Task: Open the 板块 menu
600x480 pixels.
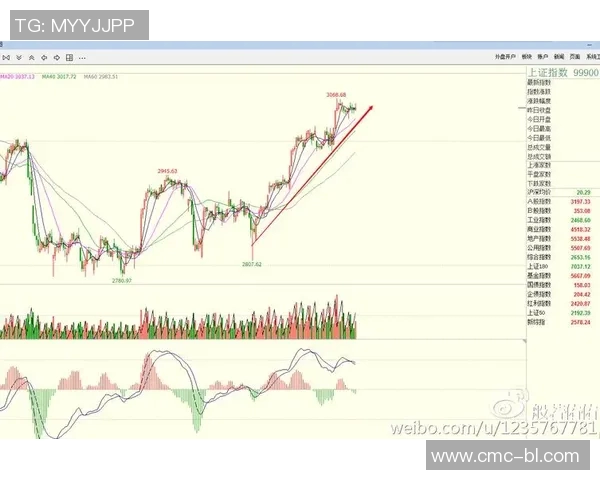Action: (527, 57)
